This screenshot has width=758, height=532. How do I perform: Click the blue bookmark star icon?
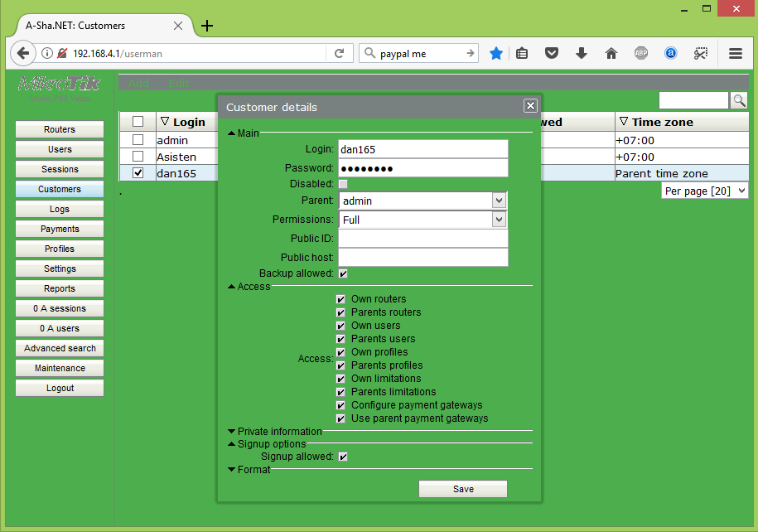(x=496, y=53)
